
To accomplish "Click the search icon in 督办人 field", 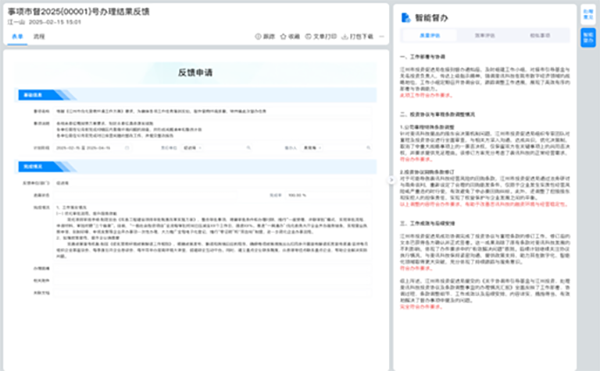I will click(x=368, y=148).
